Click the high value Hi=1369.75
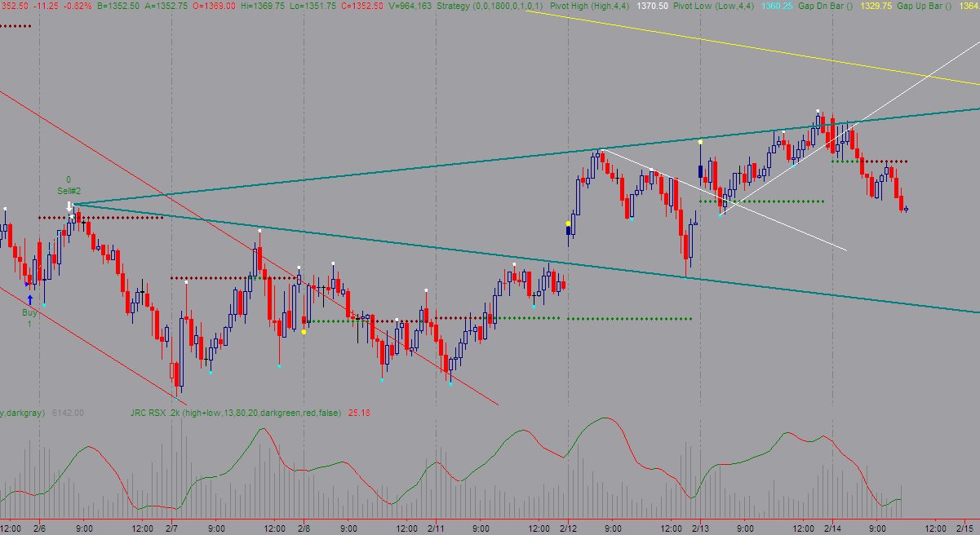 pos(263,6)
